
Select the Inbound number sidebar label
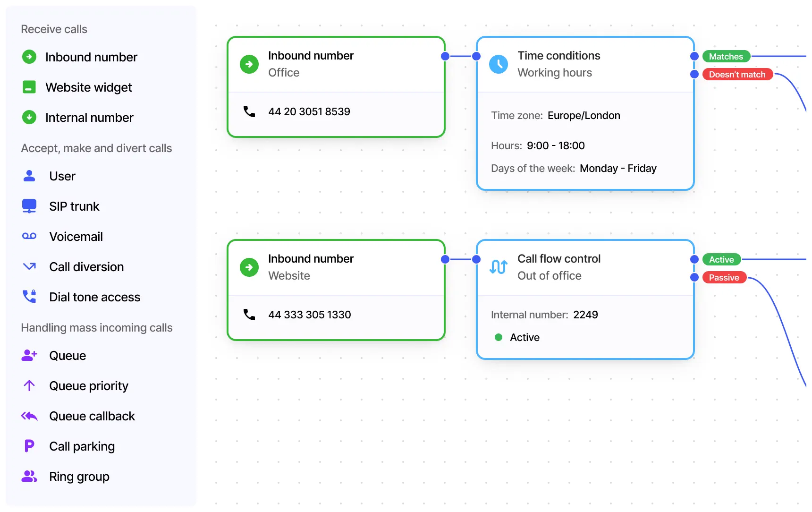pyautogui.click(x=92, y=57)
